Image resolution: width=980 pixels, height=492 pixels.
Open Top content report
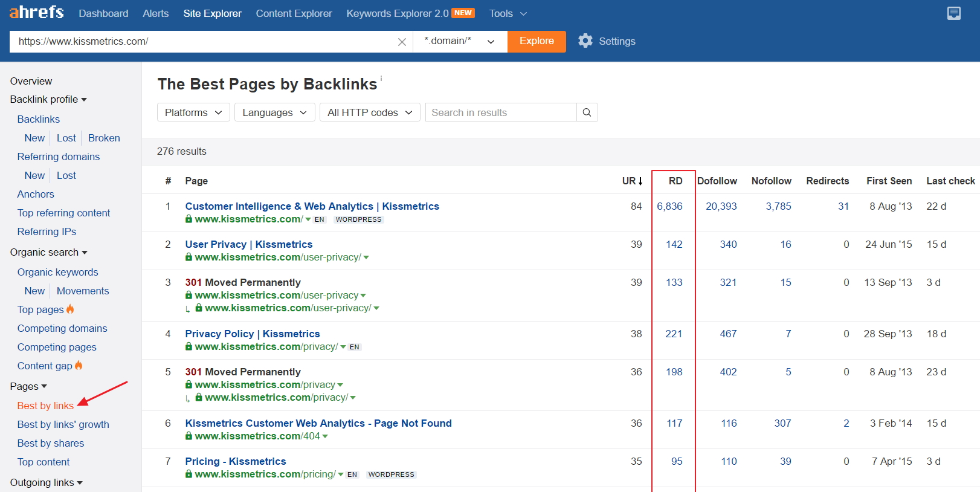click(44, 462)
